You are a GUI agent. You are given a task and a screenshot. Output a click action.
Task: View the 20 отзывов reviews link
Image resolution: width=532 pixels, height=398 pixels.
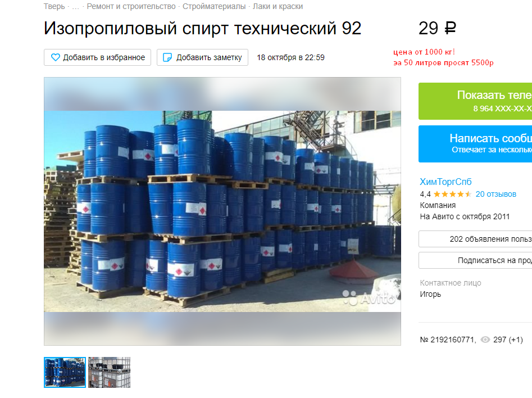pyautogui.click(x=495, y=195)
